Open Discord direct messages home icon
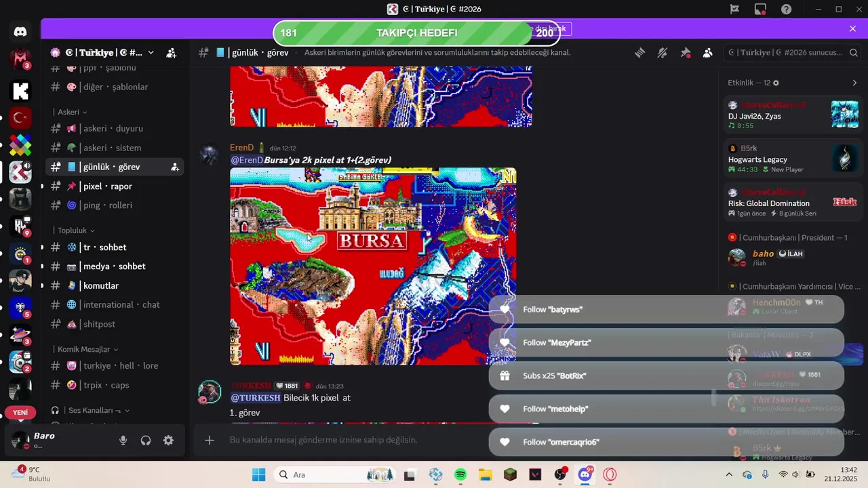Screen dimensions: 868x488 point(20,32)
